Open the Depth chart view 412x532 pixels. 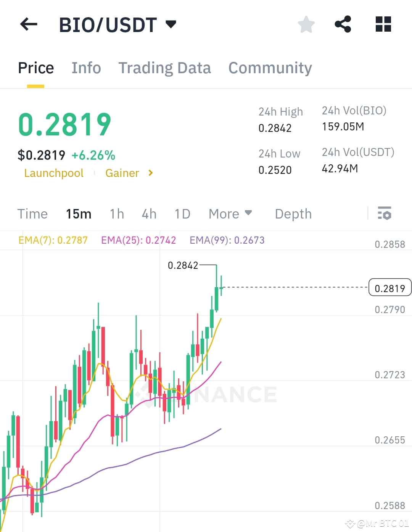click(293, 214)
